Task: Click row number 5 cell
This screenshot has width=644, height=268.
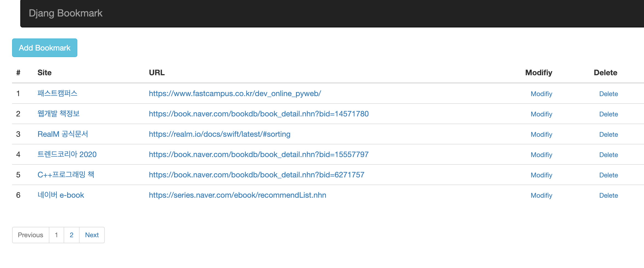Action: pyautogui.click(x=18, y=175)
